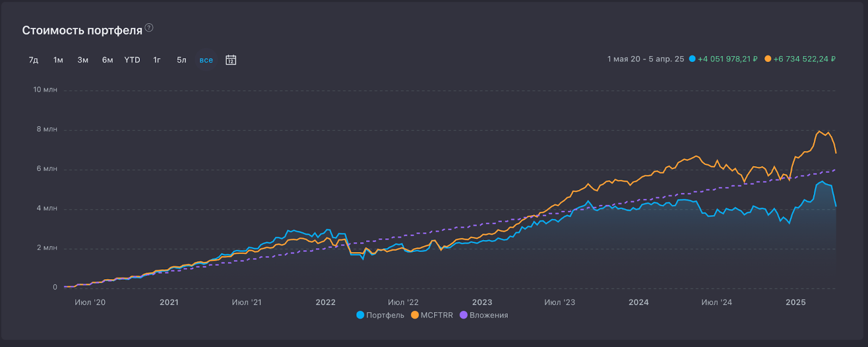Click the Июл '23 axis label
The width and height of the screenshot is (868, 347).
point(560,302)
